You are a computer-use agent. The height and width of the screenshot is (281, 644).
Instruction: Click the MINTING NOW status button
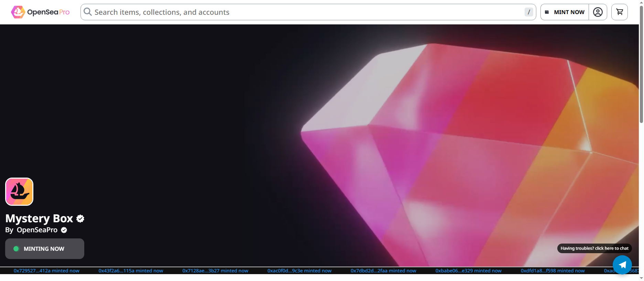tap(45, 249)
